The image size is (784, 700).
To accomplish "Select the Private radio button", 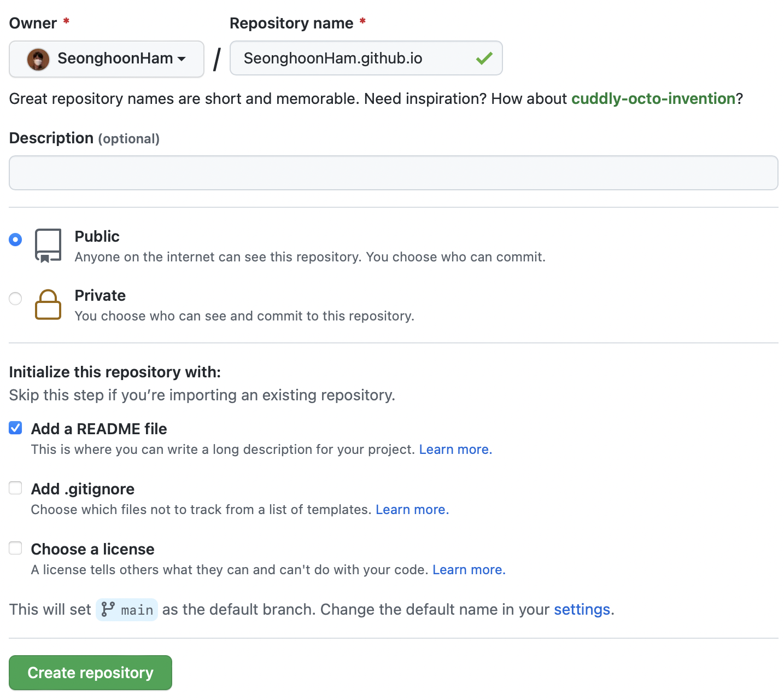I will click(15, 299).
